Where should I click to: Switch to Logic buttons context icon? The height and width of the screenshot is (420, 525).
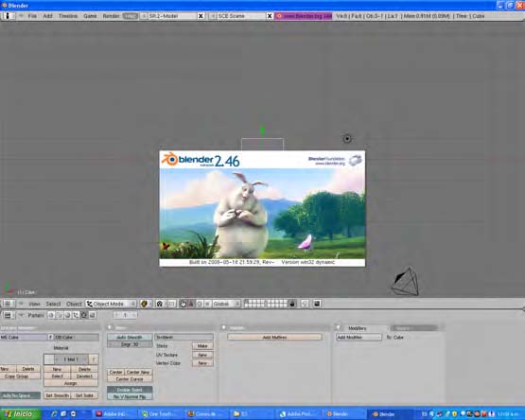pos(52,315)
